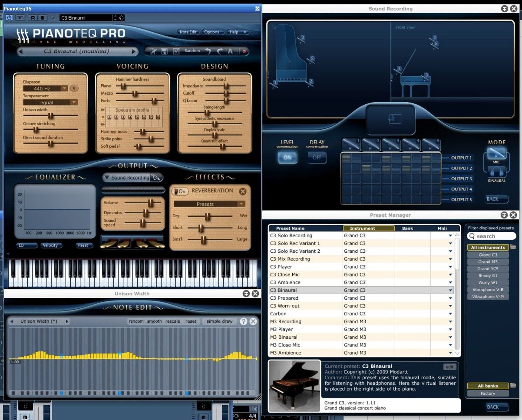The image size is (522, 420).
Task: Click the Reverberation Dry/Wet slider handle
Action: (x=208, y=216)
